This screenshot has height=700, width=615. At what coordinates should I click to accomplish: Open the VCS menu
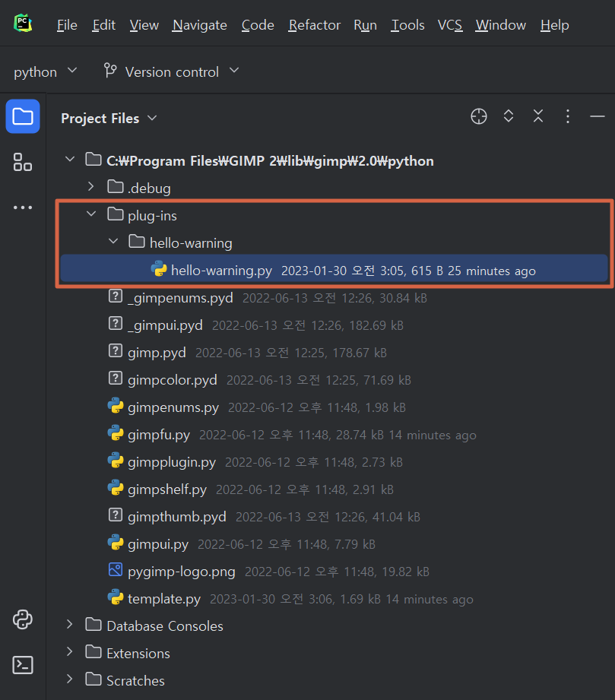(450, 25)
